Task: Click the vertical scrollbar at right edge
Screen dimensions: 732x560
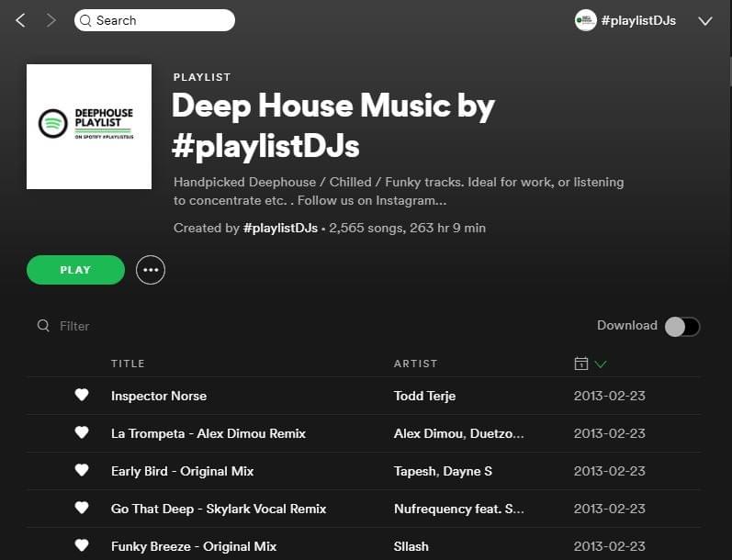Action: tap(730, 70)
